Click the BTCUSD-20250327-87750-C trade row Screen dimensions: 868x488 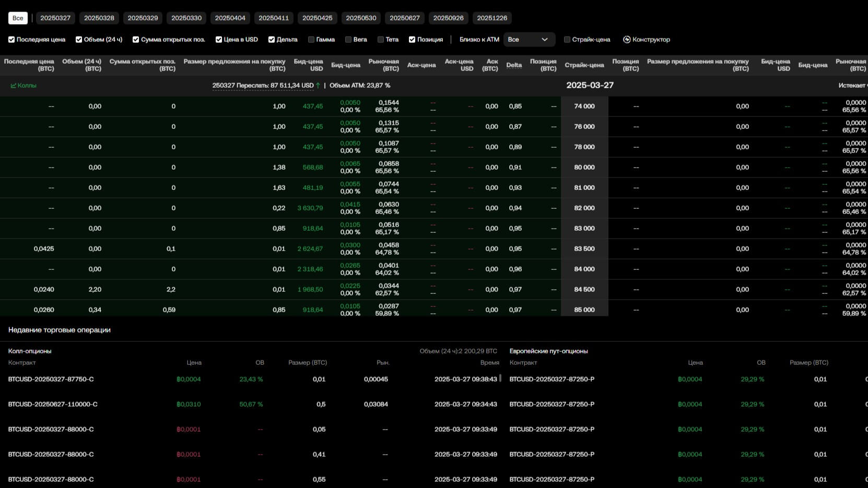click(x=51, y=379)
